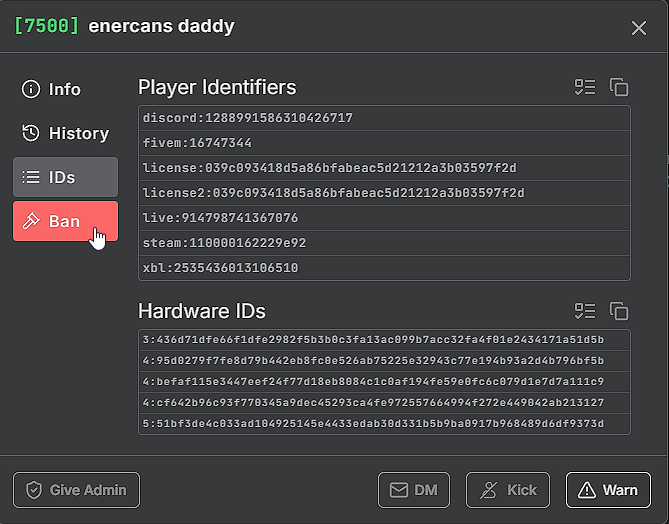Click the shield icon on Give Admin
669x524 pixels.
pos(34,490)
